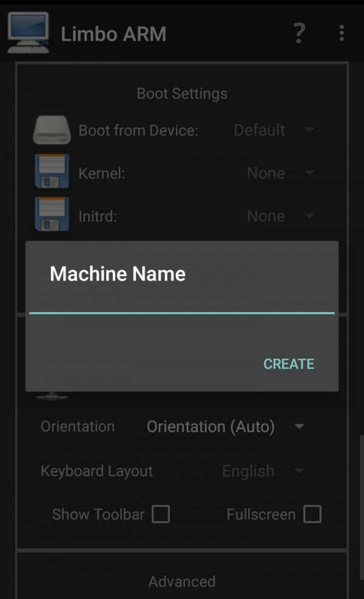Enable the Show Toolbar checkbox
364x599 pixels.
(161, 514)
